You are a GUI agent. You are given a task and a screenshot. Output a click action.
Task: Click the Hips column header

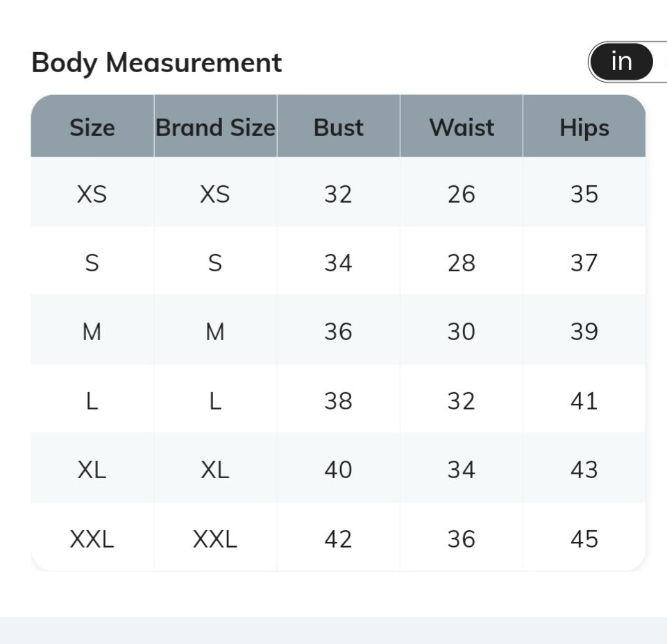coord(584,126)
